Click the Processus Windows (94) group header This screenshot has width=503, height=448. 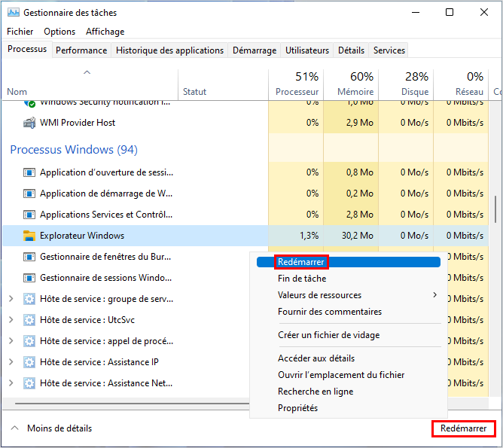(74, 150)
